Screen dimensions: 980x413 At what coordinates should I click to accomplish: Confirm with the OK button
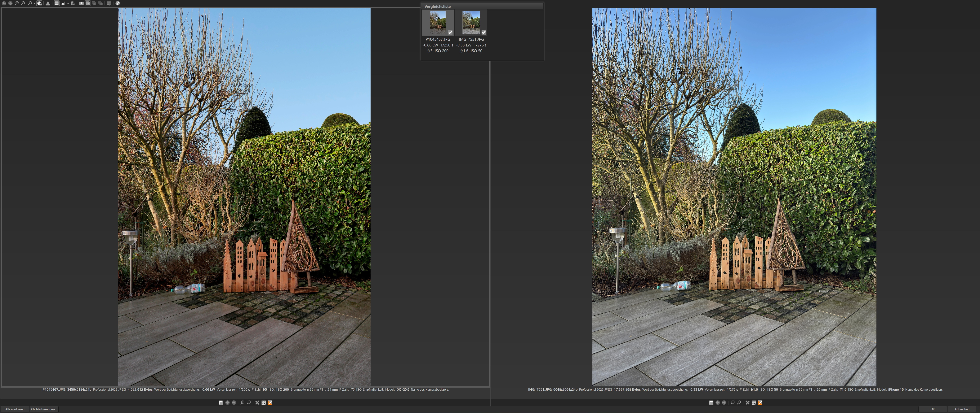(x=933, y=409)
